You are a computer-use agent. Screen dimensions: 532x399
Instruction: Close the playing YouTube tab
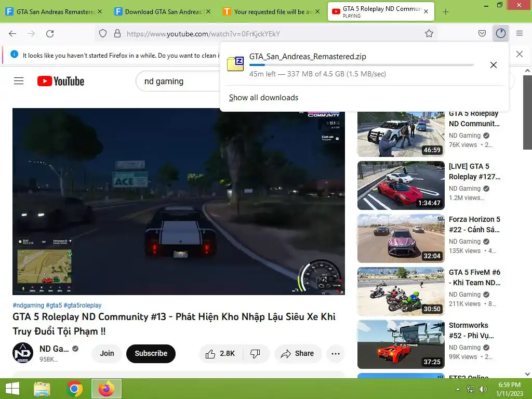coord(426,11)
